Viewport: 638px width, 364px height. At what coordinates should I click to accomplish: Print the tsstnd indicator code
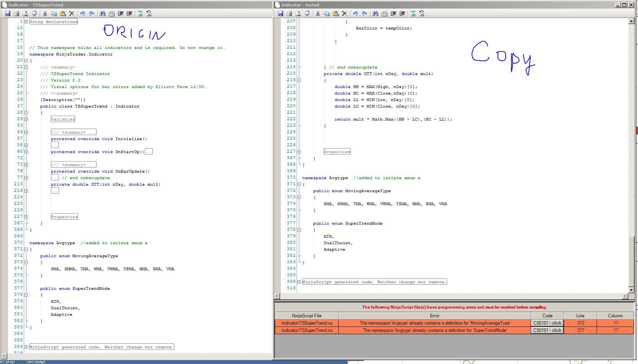click(289, 13)
